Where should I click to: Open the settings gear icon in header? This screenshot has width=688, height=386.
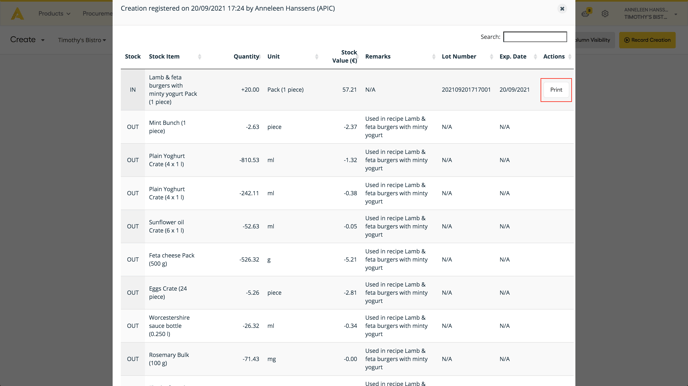[x=605, y=14]
